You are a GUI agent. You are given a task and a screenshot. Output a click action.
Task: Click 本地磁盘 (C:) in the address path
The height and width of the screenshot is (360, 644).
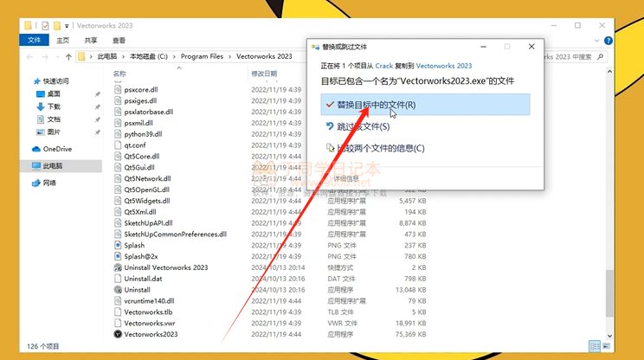tap(149, 56)
